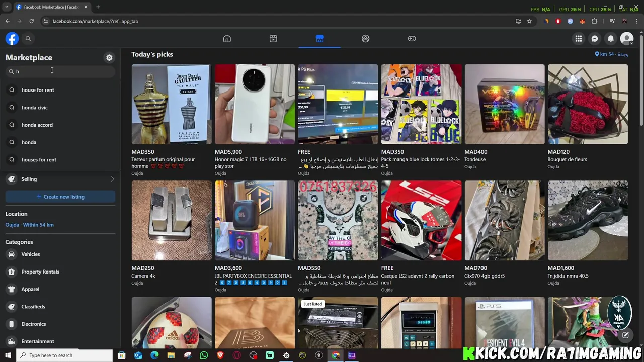Open the Entertainment category
Screen dimensions: 644x362
tap(60, 341)
